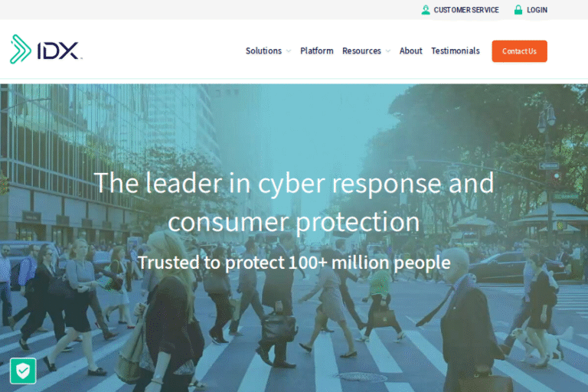588x392 pixels.
Task: Open the Solutions menu
Action: 263,51
